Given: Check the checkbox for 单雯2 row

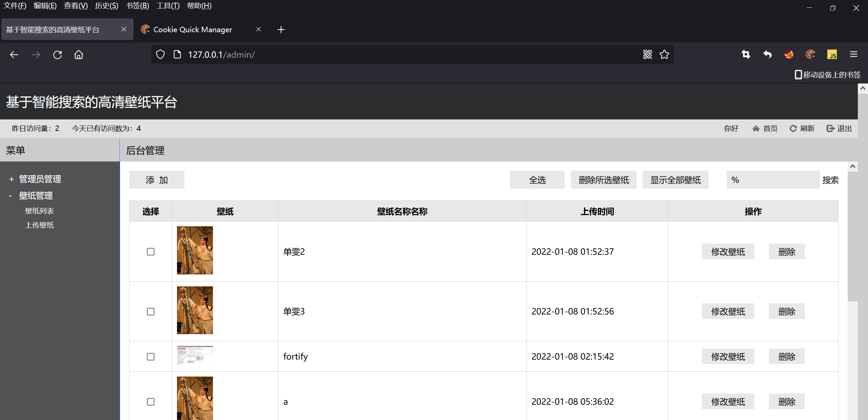Looking at the screenshot, I should click(x=151, y=252).
